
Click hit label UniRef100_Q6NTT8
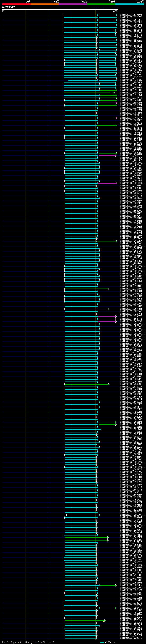131,344
